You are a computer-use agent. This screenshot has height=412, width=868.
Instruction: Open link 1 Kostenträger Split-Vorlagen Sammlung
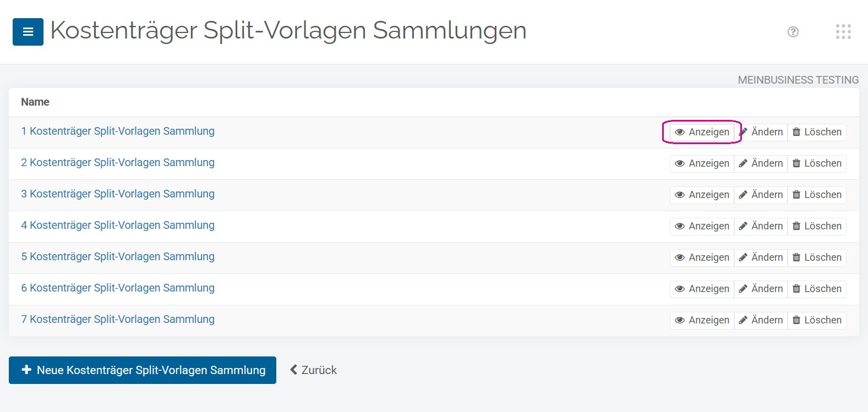(x=118, y=131)
